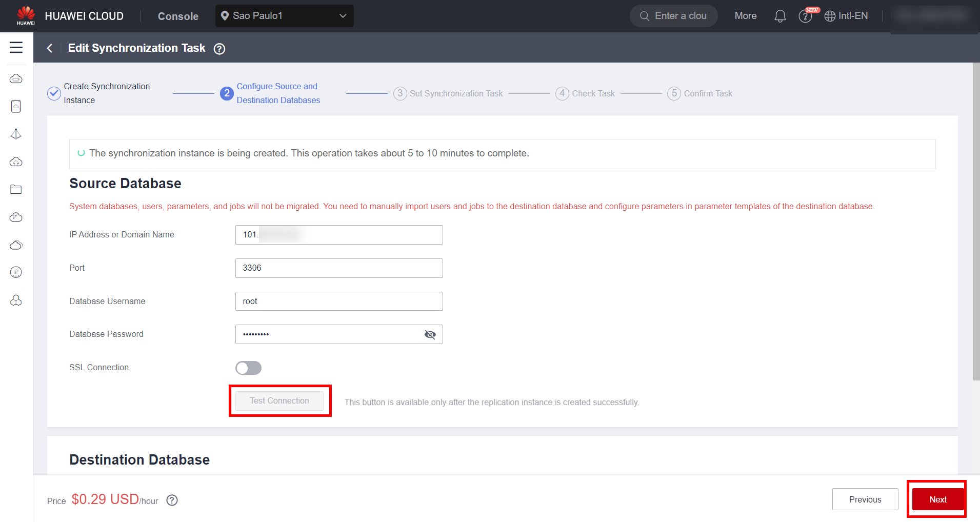Click the price details question mark icon
980x522 pixels.
tap(172, 500)
